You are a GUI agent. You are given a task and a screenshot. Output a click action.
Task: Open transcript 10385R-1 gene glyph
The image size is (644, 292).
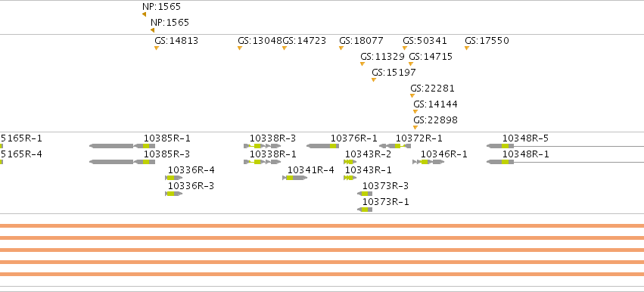[122, 146]
